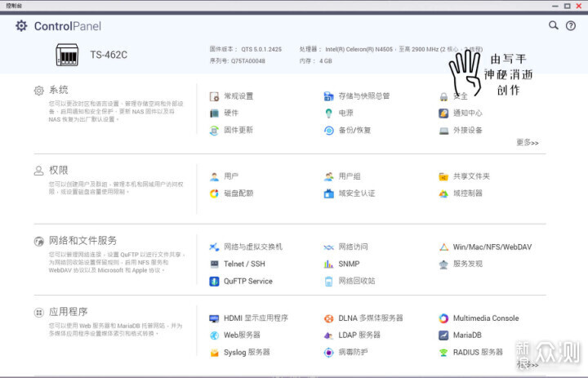Click the 存储与快照总管 text label
This screenshot has width=588, height=378.
363,96
